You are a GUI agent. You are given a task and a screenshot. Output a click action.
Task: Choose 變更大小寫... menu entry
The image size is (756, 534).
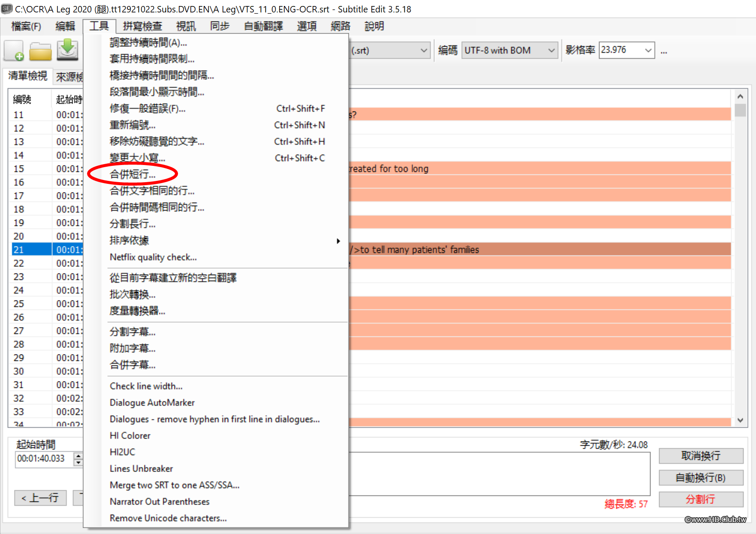pos(217,158)
